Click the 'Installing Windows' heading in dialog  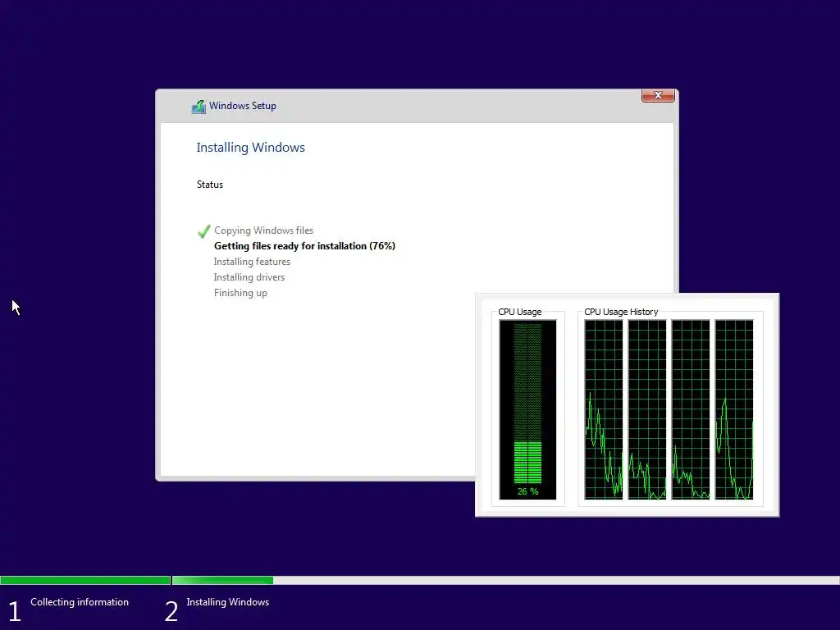pos(251,148)
